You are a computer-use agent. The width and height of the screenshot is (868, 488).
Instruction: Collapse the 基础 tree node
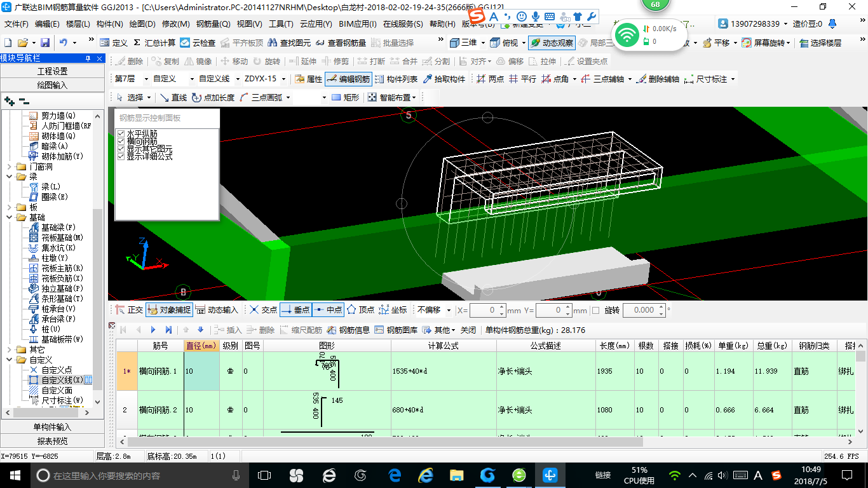tap(10, 217)
